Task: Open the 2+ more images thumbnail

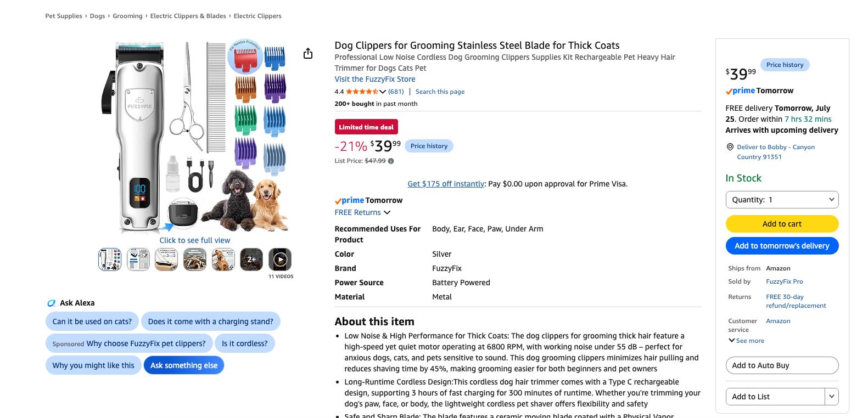Action: tap(251, 259)
